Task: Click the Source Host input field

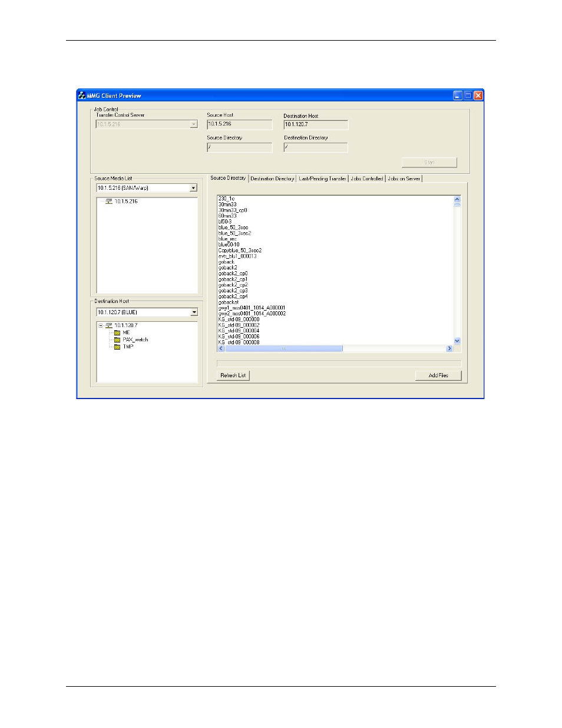Action: tap(239, 124)
